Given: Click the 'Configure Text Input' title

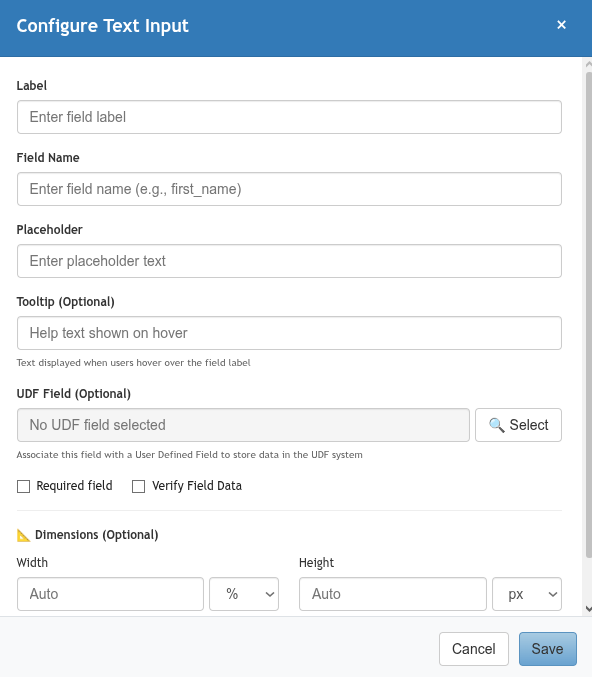Looking at the screenshot, I should click(102, 26).
